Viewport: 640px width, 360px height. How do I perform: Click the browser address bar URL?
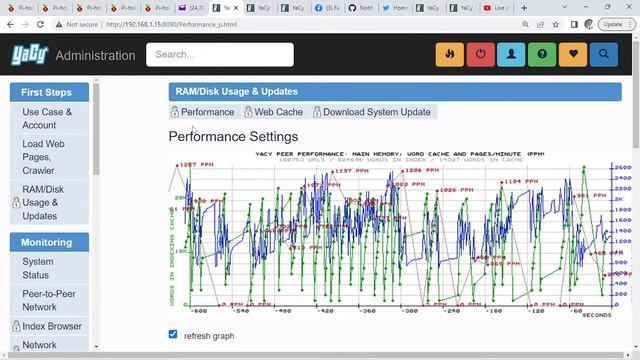point(171,24)
